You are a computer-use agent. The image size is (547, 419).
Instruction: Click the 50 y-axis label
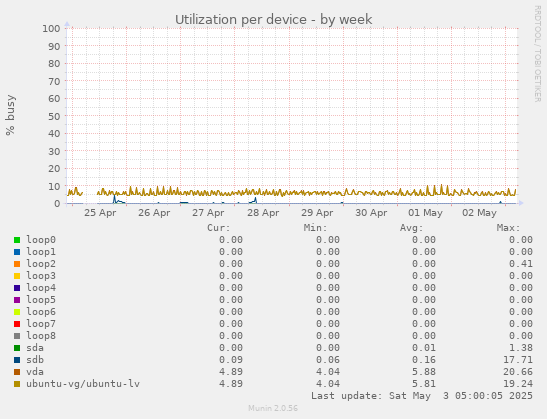click(54, 116)
